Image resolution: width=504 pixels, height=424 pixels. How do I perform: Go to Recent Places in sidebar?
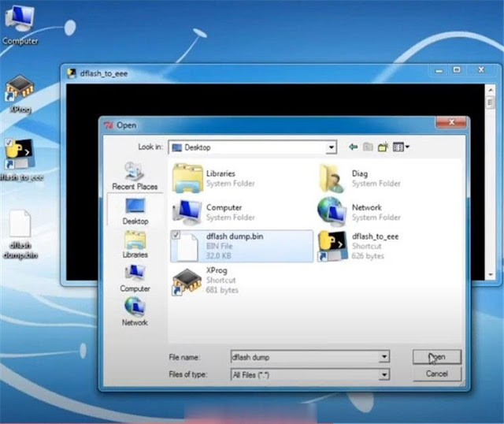(x=135, y=176)
